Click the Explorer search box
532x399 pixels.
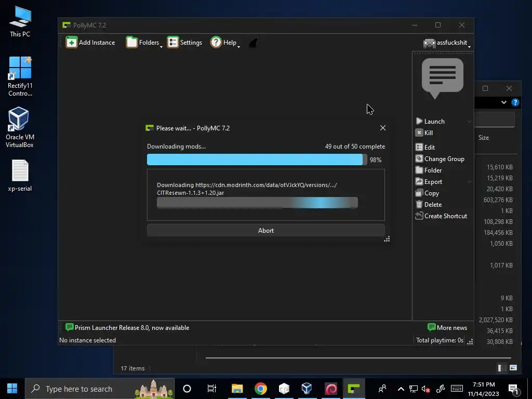click(495, 120)
